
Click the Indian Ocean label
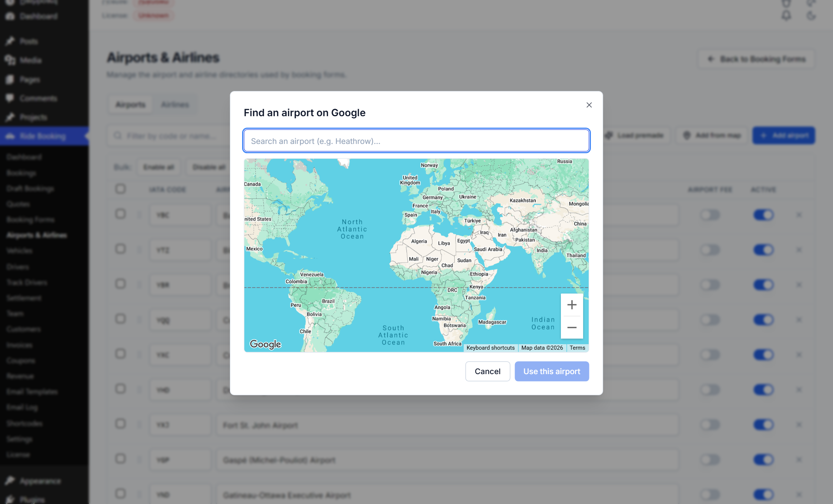(543, 323)
